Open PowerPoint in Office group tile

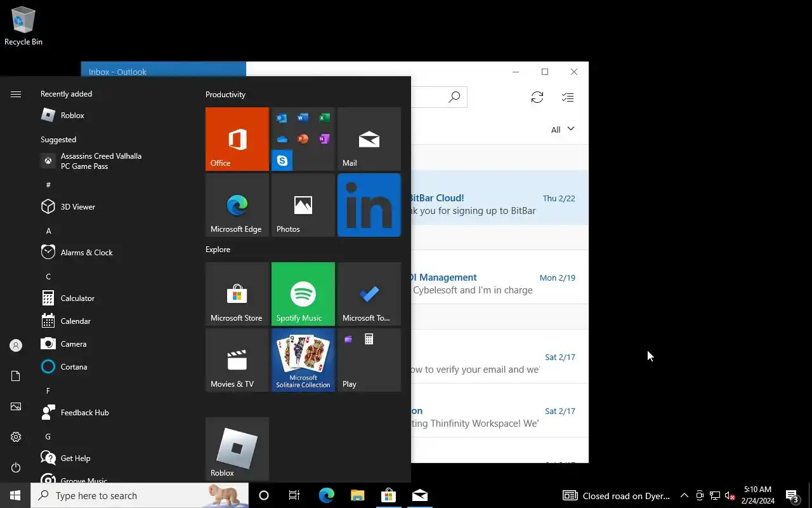(303, 138)
